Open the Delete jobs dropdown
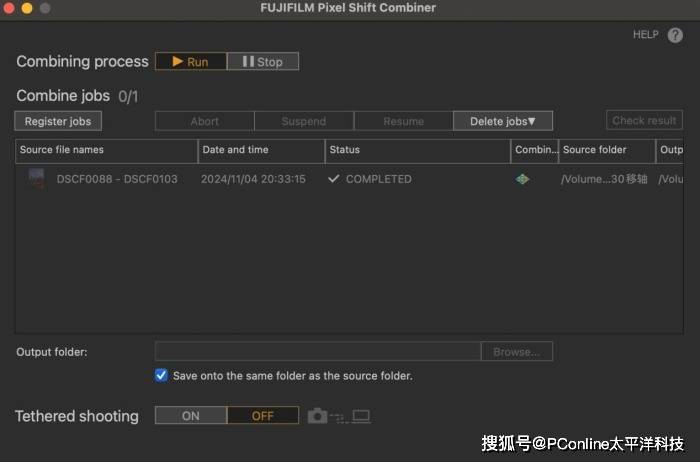 [x=503, y=121]
